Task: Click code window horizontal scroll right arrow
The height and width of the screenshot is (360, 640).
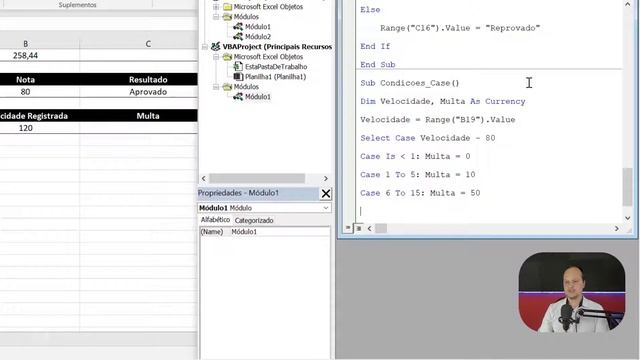Action: (616, 229)
